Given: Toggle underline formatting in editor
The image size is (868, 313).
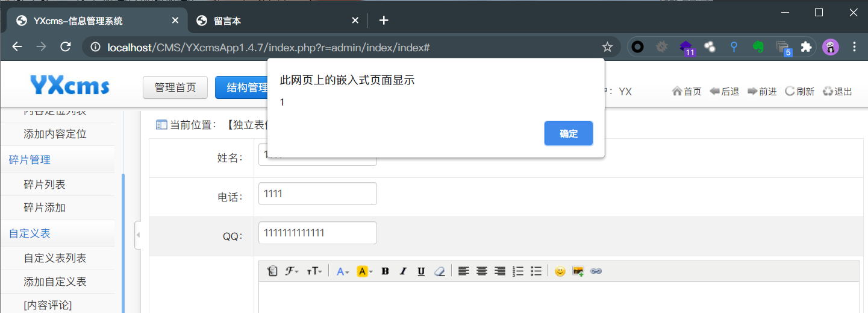Looking at the screenshot, I should [x=421, y=271].
